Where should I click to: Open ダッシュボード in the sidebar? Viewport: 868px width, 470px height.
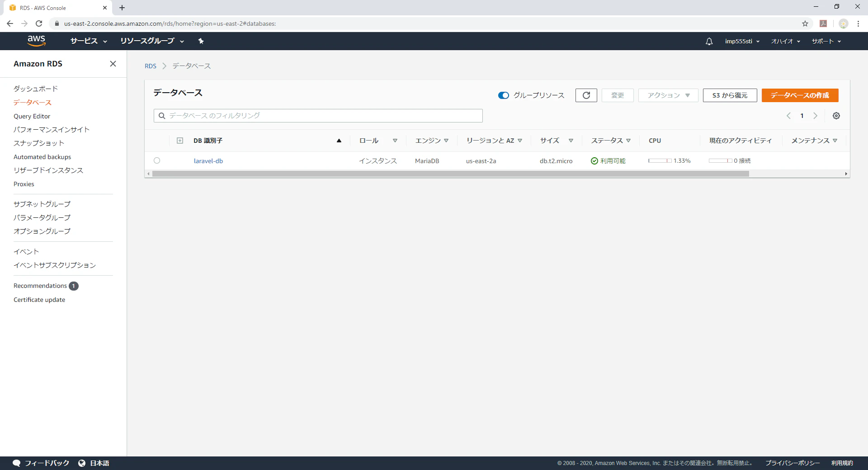36,89
